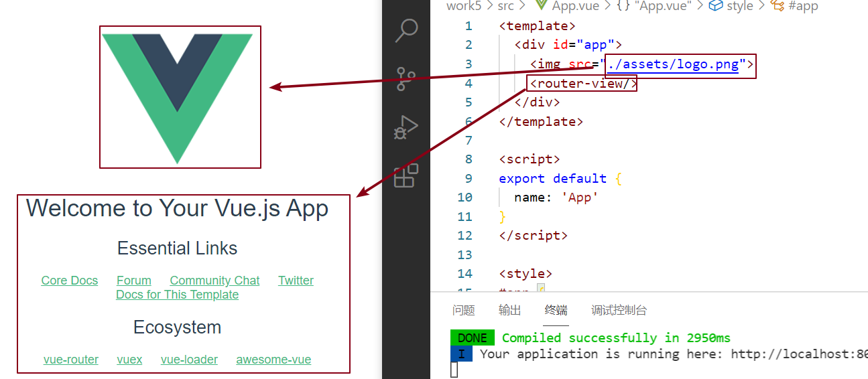Switch to the 调试控制台 panel tab
Viewport: 868px width, 379px height.
[x=619, y=310]
